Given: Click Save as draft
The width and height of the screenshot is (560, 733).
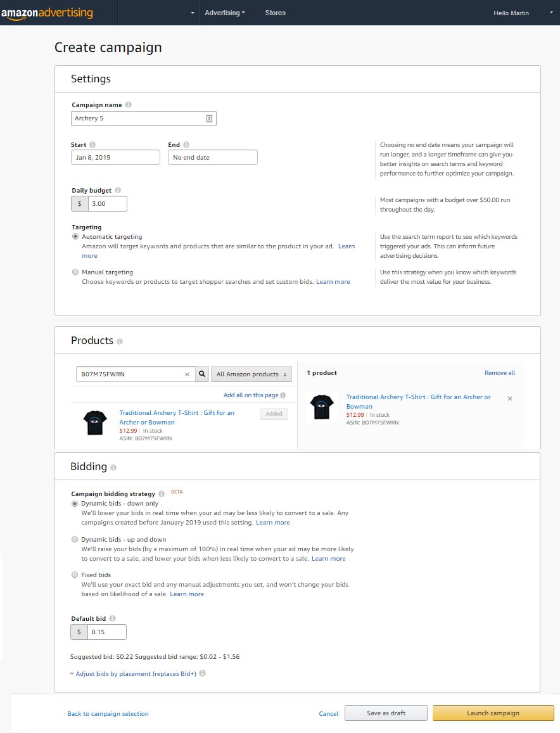Looking at the screenshot, I should pos(386,713).
